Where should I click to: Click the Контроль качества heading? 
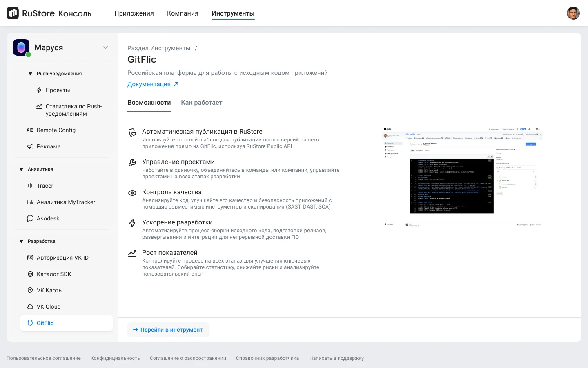click(x=172, y=192)
